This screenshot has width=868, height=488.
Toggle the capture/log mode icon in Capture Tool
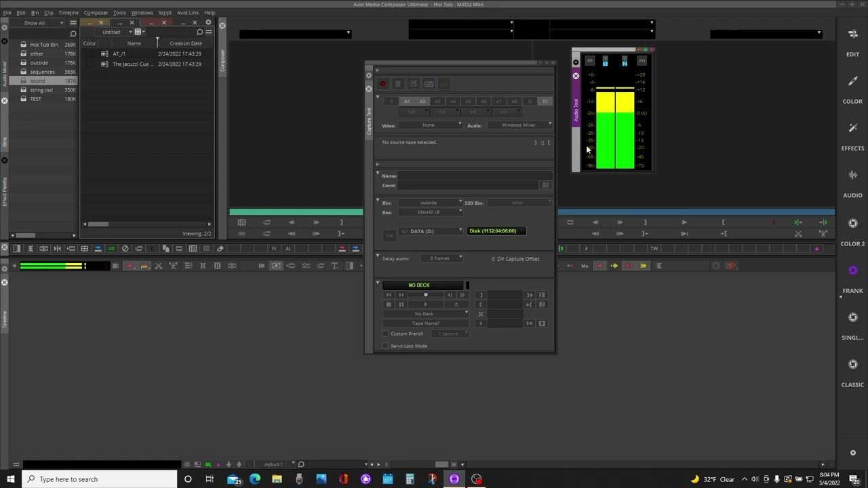coord(414,83)
